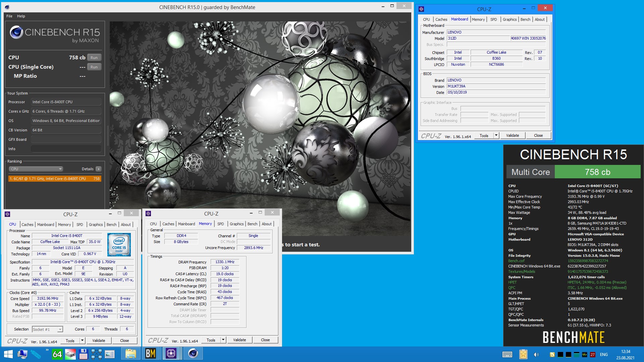Open Graphics tab in bottom-left CPU-Z
Viewport: 644px width, 362px height.
coord(96,225)
